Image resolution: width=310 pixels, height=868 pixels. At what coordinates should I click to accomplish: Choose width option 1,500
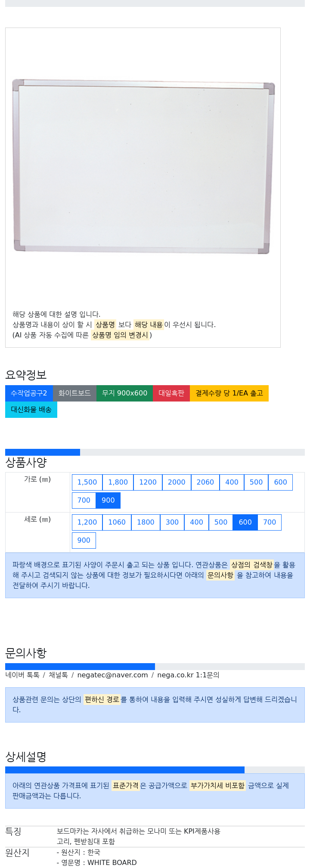[x=87, y=482]
